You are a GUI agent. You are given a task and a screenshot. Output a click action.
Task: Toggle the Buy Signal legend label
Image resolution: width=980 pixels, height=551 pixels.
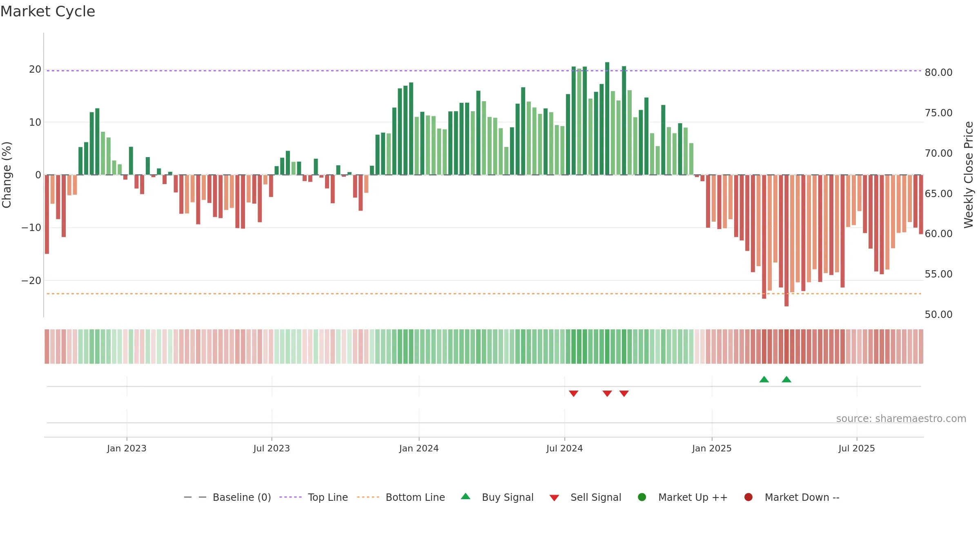508,498
